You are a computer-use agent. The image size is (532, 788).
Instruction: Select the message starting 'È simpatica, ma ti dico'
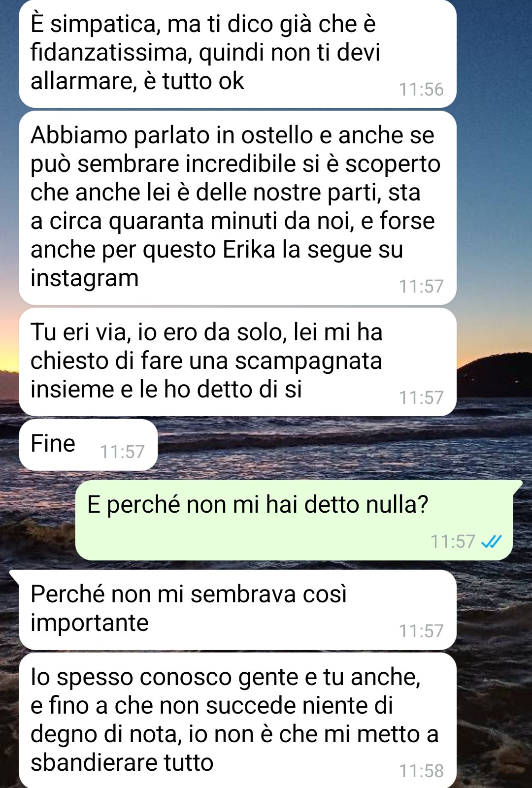[237, 53]
